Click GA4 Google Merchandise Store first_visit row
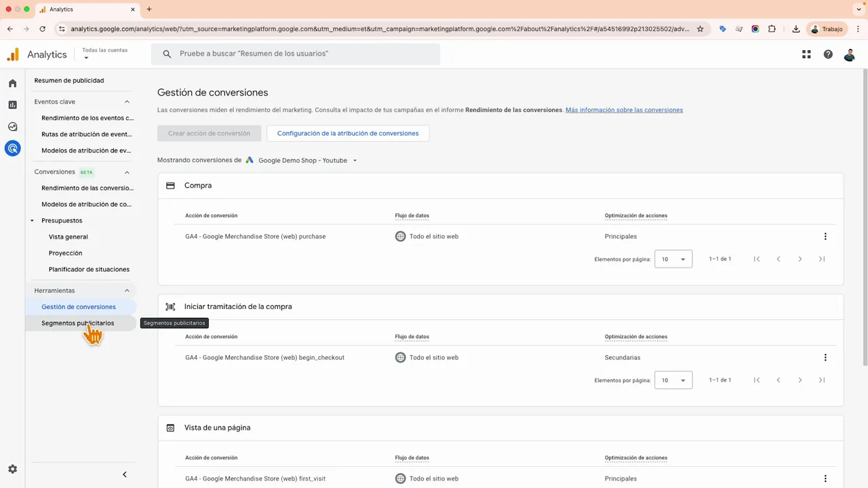This screenshot has width=868, height=488. (255, 479)
